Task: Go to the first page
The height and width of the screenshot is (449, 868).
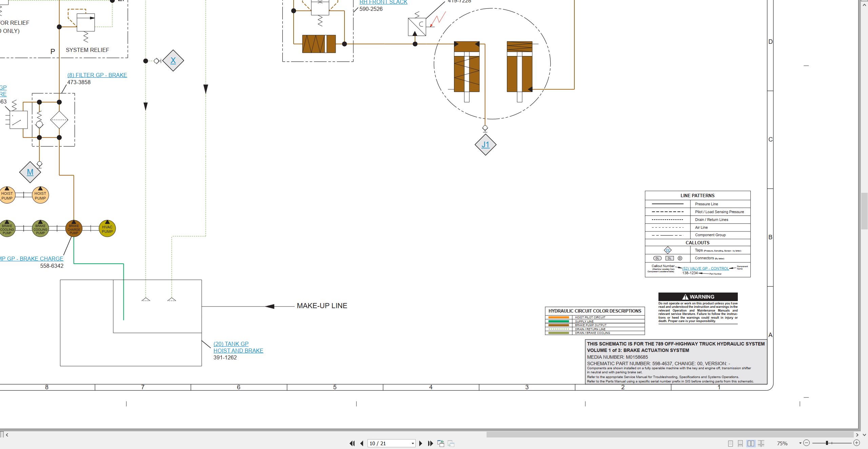Action: 352,443
